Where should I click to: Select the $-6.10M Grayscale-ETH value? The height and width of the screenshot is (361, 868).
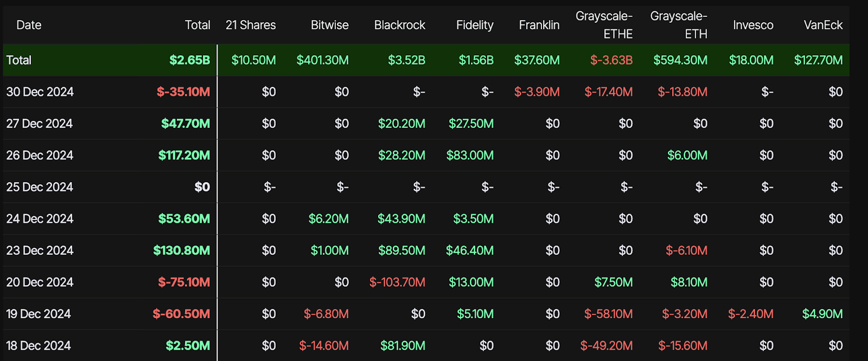click(687, 250)
